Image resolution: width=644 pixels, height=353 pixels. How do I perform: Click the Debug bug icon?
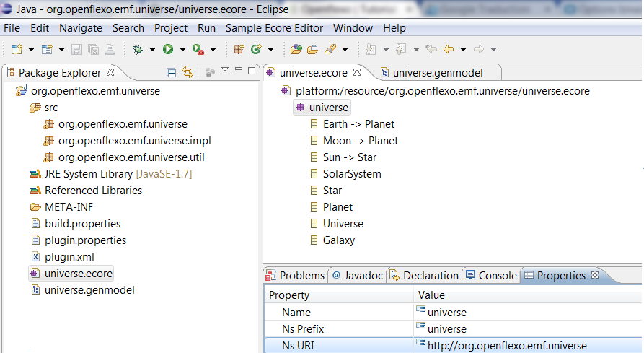click(x=138, y=49)
